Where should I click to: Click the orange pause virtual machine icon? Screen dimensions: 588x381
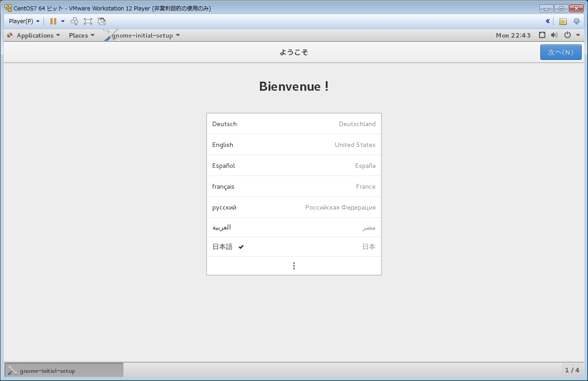[53, 21]
